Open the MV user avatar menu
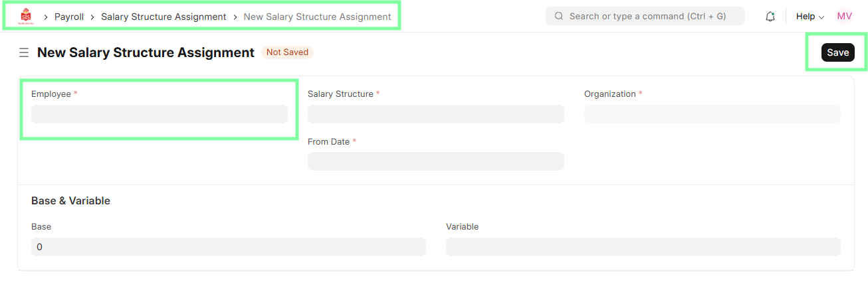This screenshot has width=868, height=282. (844, 17)
